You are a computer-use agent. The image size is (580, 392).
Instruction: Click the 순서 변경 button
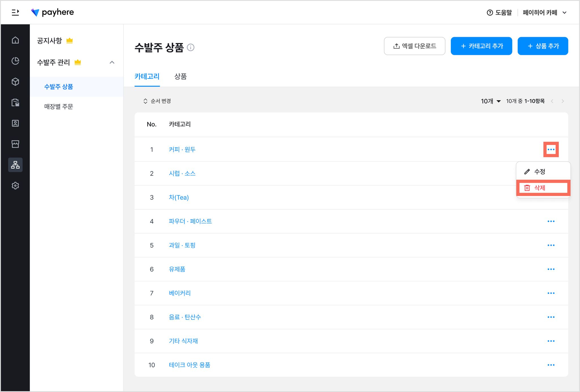(157, 101)
